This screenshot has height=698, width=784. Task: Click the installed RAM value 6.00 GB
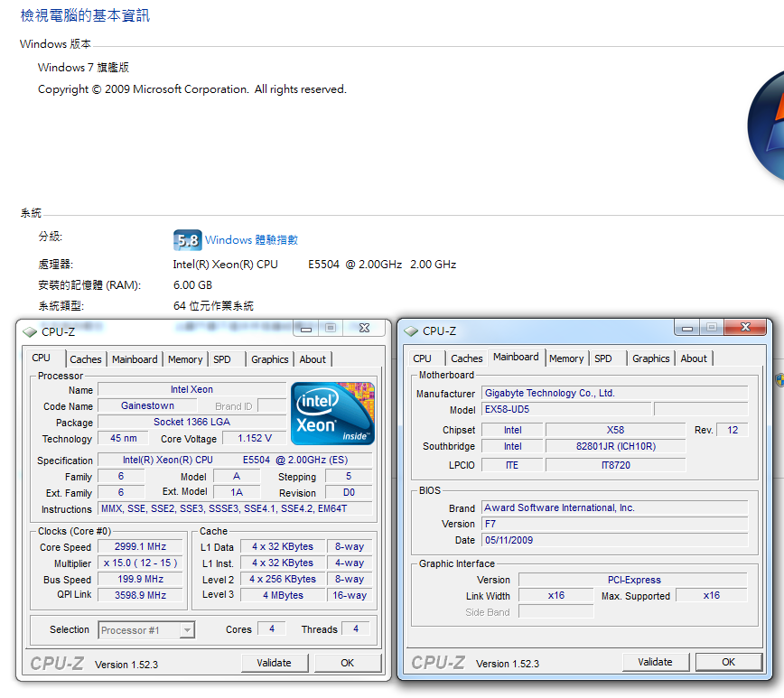(193, 285)
